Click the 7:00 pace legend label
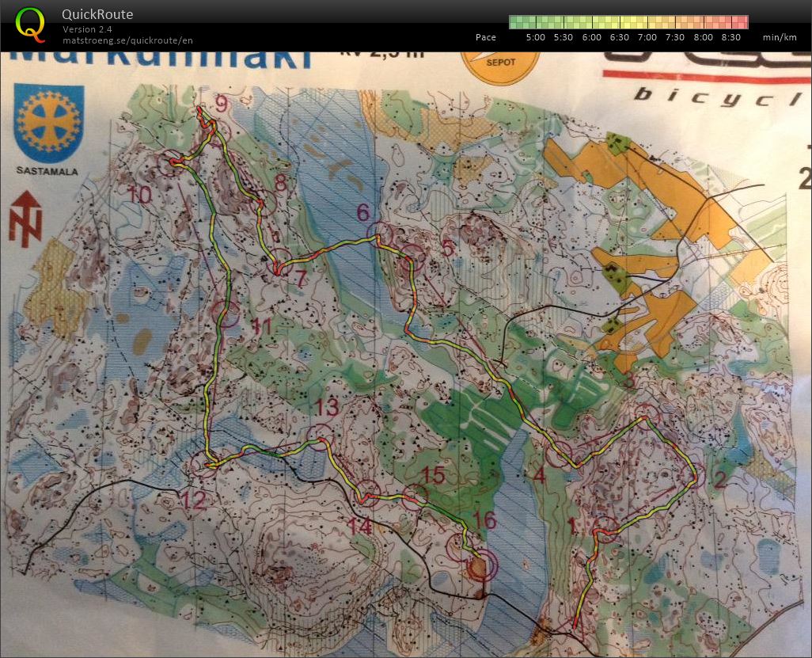This screenshot has width=812, height=658. (x=647, y=37)
